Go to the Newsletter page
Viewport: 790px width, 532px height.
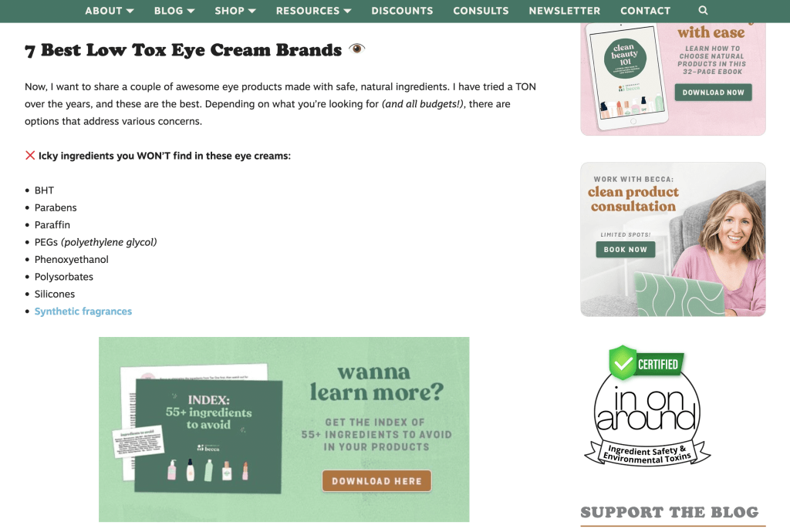tap(564, 11)
